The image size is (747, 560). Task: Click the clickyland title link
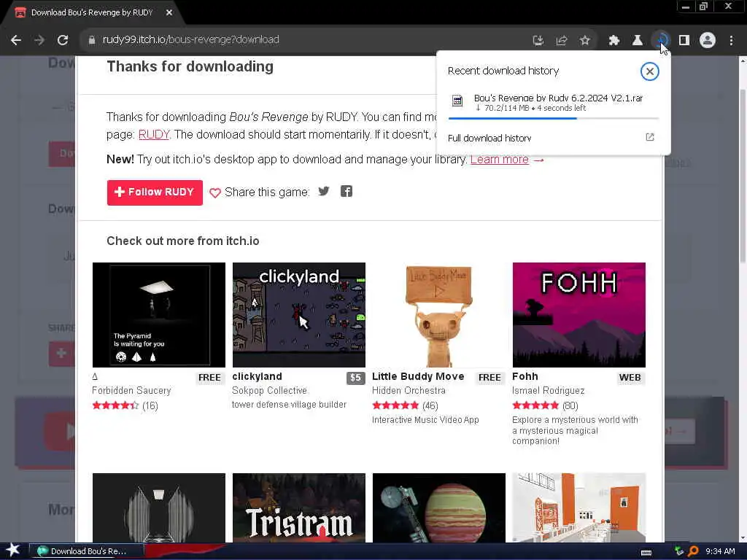(x=258, y=377)
